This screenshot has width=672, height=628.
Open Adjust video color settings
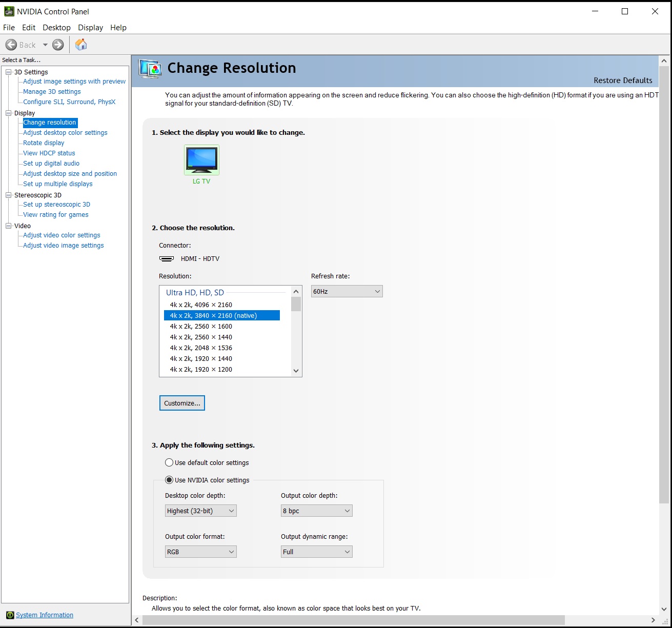62,235
